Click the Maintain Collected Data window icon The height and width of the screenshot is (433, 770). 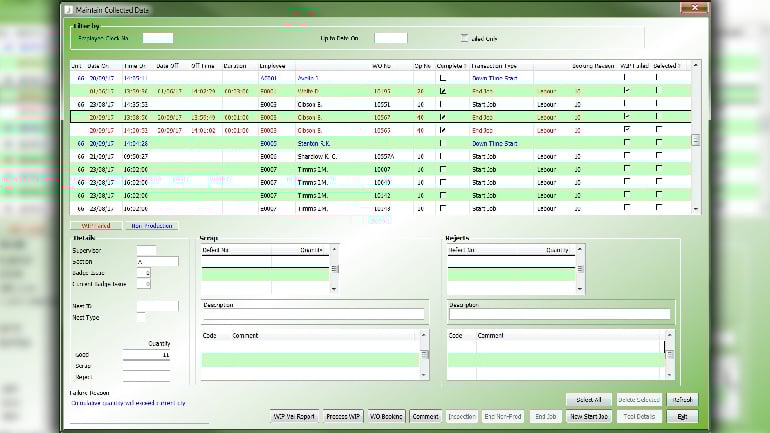pos(68,11)
